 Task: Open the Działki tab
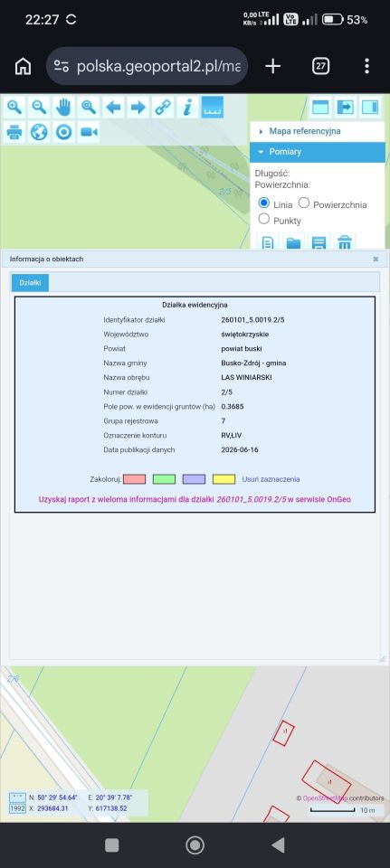(30, 283)
